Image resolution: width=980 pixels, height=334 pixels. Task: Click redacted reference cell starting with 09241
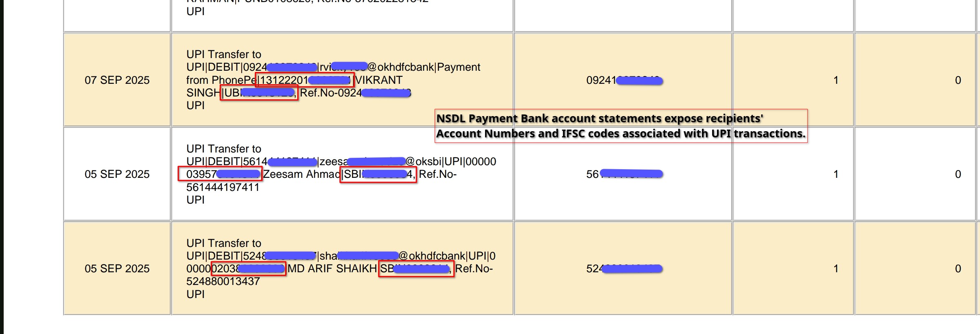tap(624, 81)
